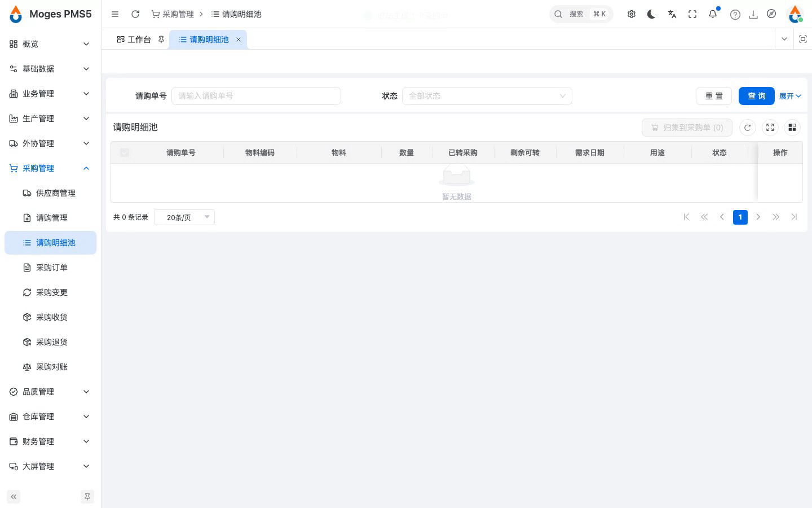Screen dimensions: 812x508
Task: Open the user avatar menu
Action: (795, 14)
